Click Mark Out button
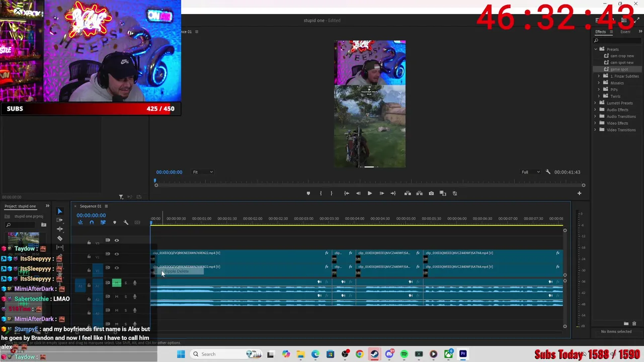 tap(331, 194)
